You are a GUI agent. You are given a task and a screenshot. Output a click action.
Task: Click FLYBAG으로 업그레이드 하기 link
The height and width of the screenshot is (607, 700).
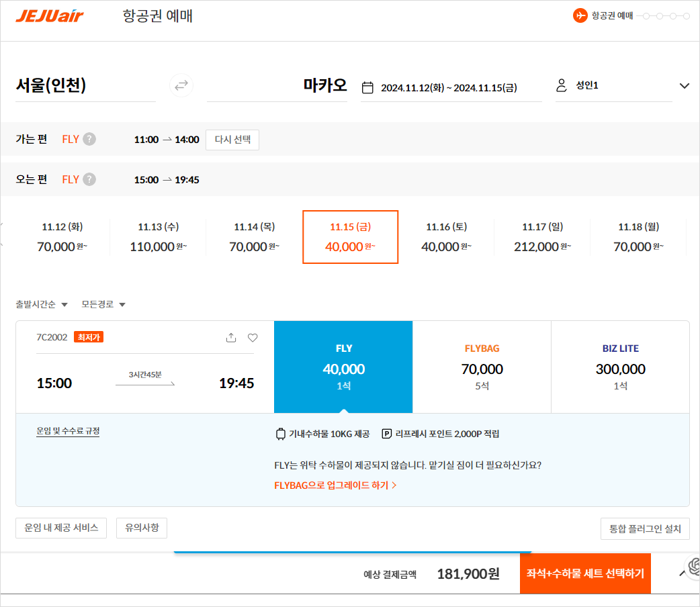click(335, 485)
